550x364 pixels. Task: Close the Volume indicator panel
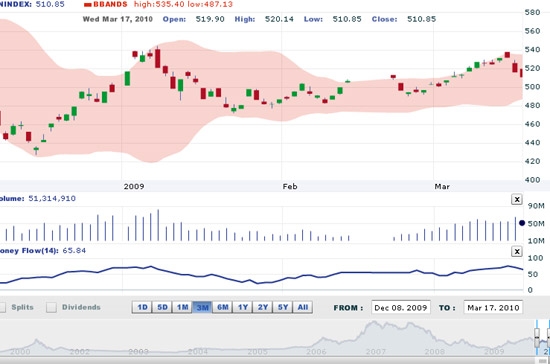tap(517, 200)
